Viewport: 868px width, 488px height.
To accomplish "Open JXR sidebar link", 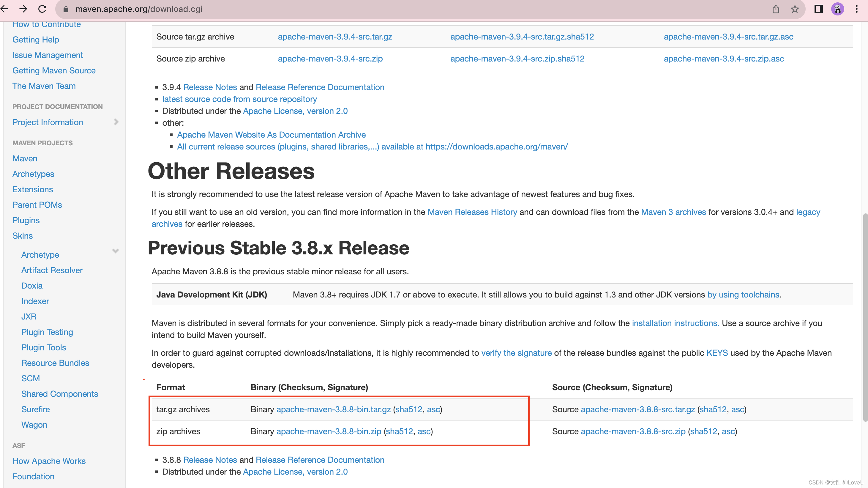I will point(29,317).
